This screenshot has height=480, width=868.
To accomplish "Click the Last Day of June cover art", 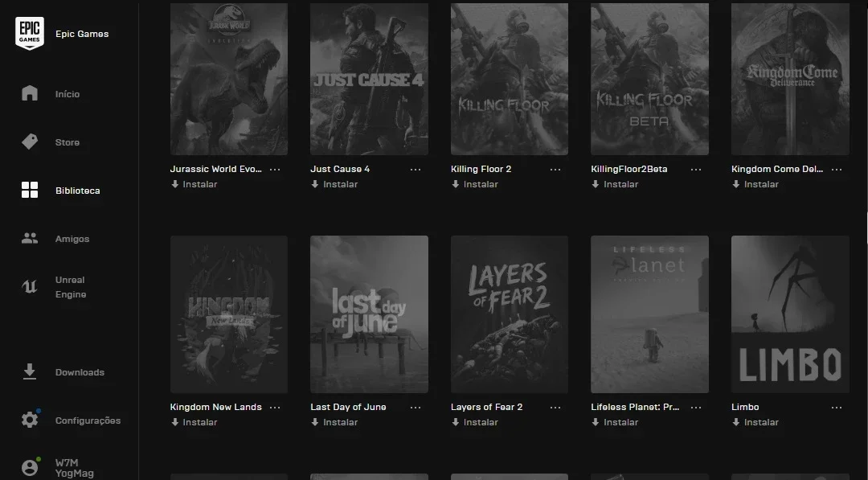I will pos(369,314).
